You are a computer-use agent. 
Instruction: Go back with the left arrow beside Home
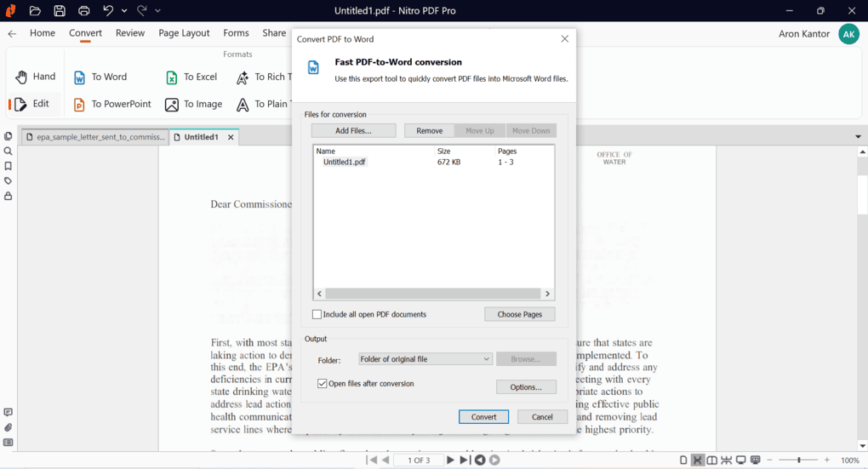click(12, 34)
